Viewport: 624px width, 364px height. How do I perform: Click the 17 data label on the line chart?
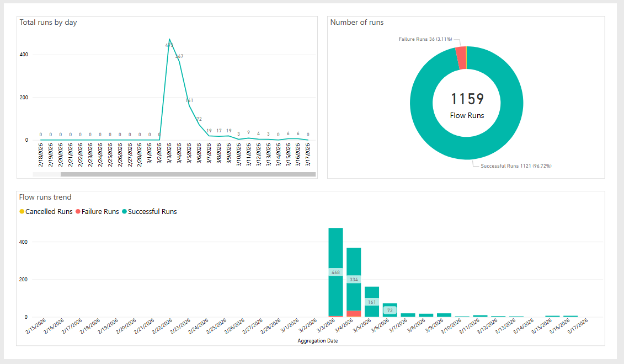219,131
